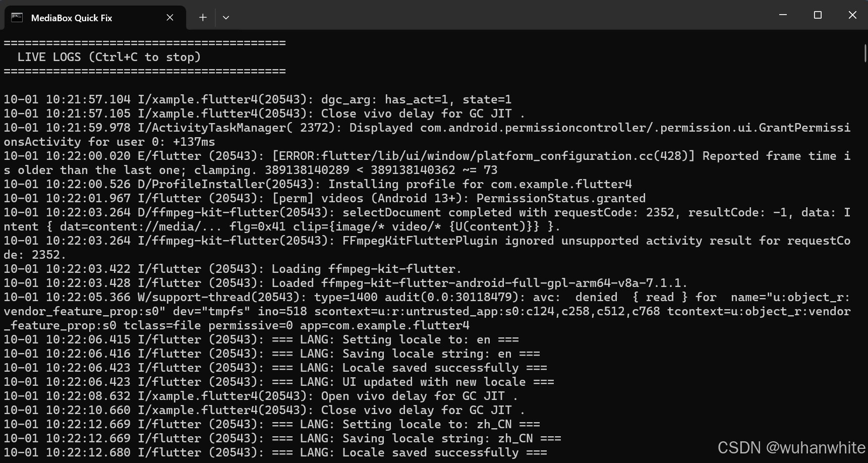
Task: Close the terminal window
Action: (x=852, y=15)
